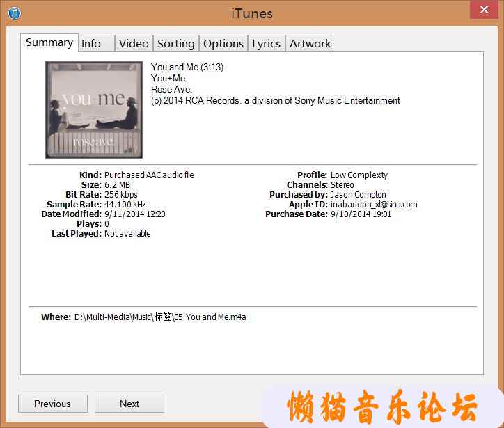Click the Previous button
Viewport: 504px width, 428px height.
point(53,404)
